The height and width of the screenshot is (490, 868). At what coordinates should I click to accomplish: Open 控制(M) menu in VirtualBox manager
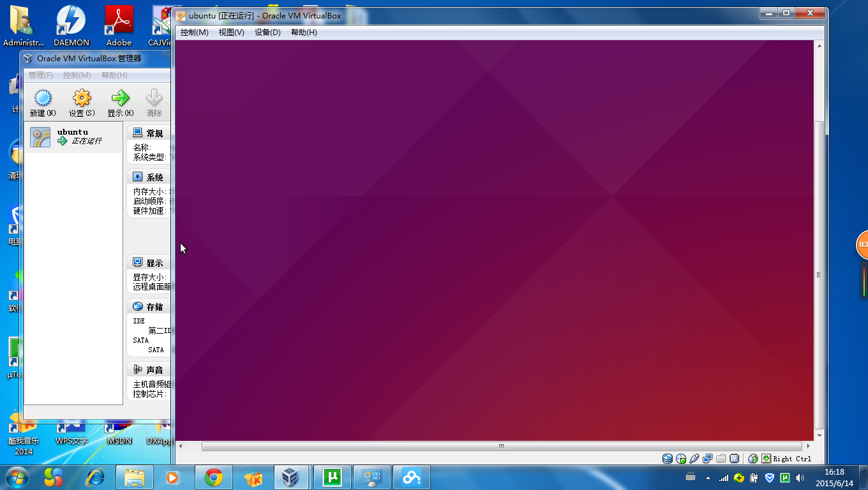click(x=77, y=75)
